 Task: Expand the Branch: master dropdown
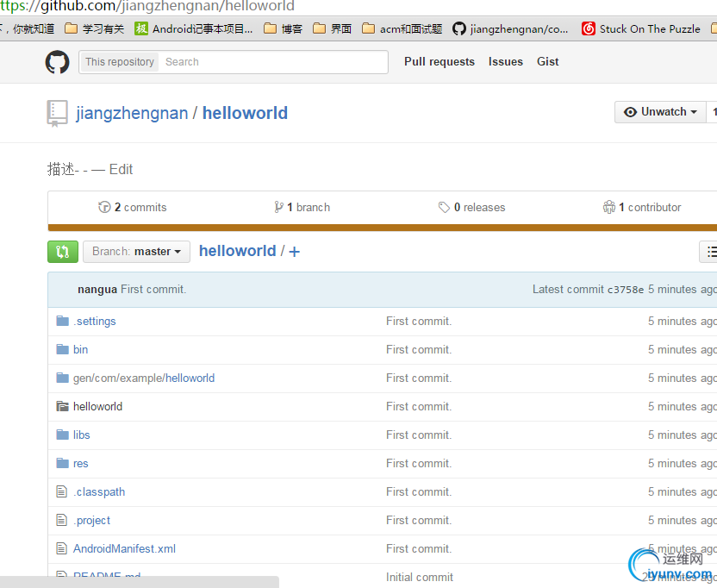click(136, 251)
